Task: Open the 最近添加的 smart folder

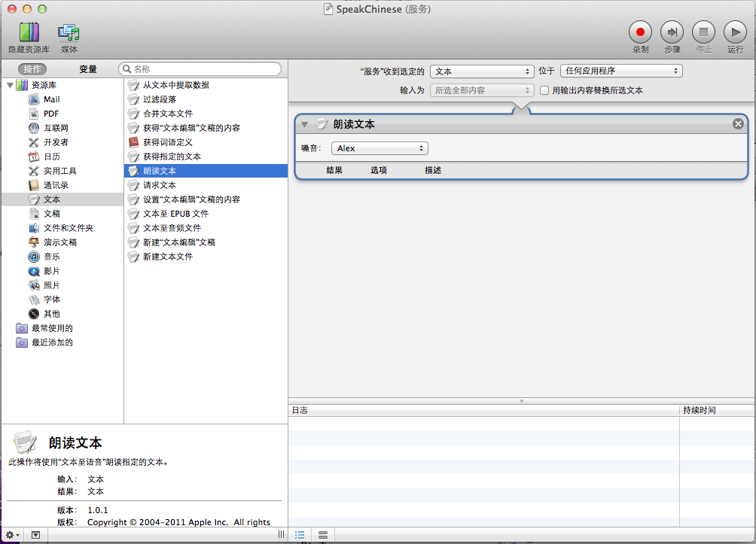Action: pos(44,342)
